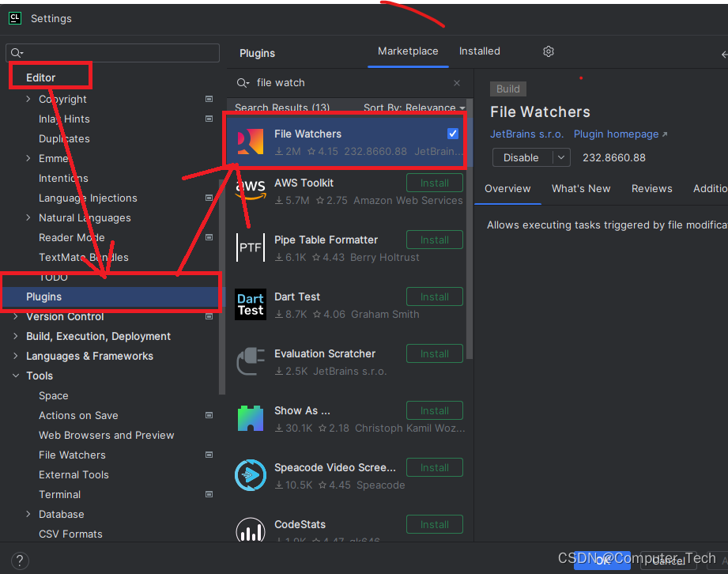Click the project-level icon beside Actions on Save
This screenshot has width=728, height=574.
[209, 415]
